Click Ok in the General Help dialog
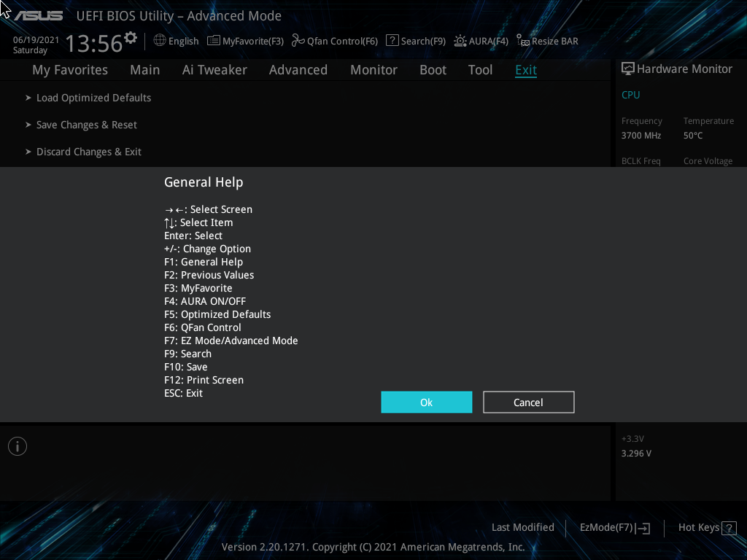747x560 pixels. click(x=426, y=402)
